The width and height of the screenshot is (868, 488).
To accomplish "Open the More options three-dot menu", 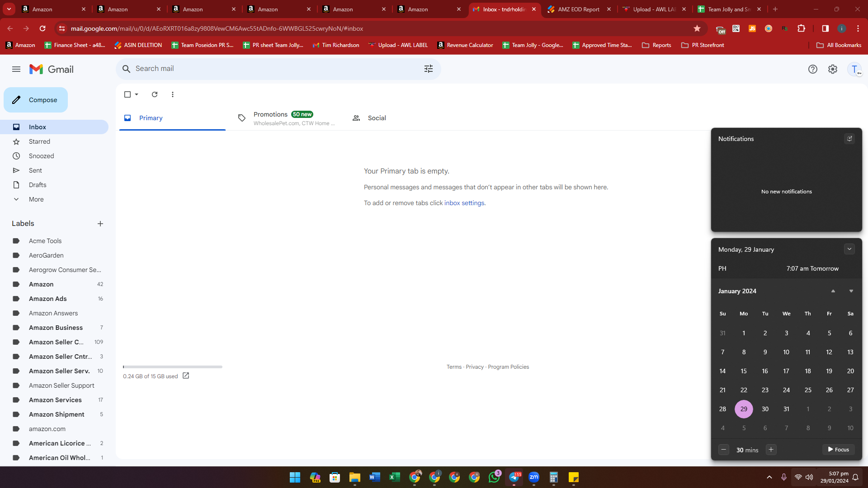I will 173,94.
